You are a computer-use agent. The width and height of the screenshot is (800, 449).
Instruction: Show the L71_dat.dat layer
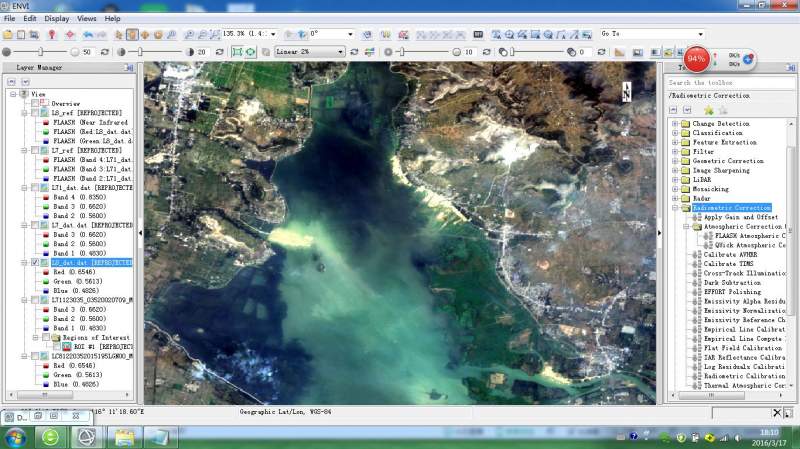pyautogui.click(x=35, y=188)
